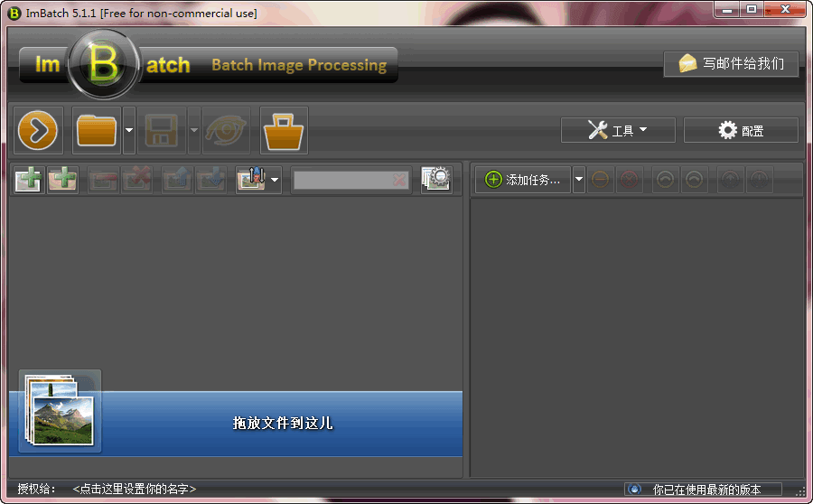Open the 工具 tools menu

(x=618, y=130)
